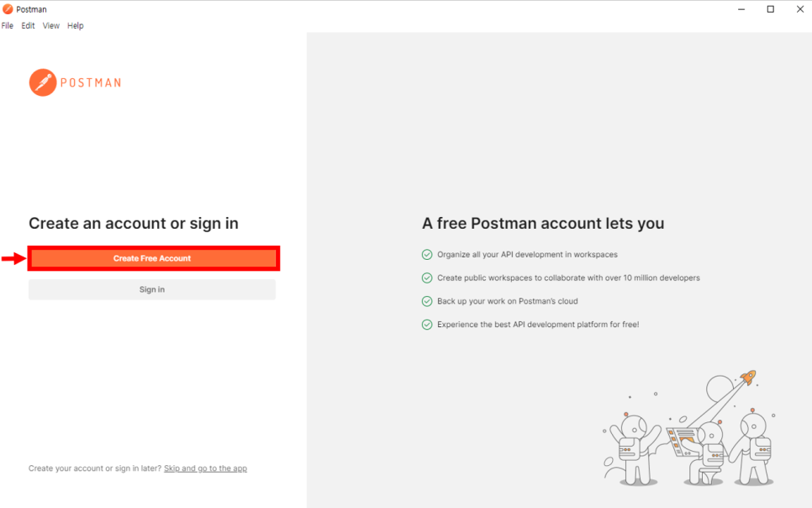
Task: Open the View menu
Action: coord(51,26)
